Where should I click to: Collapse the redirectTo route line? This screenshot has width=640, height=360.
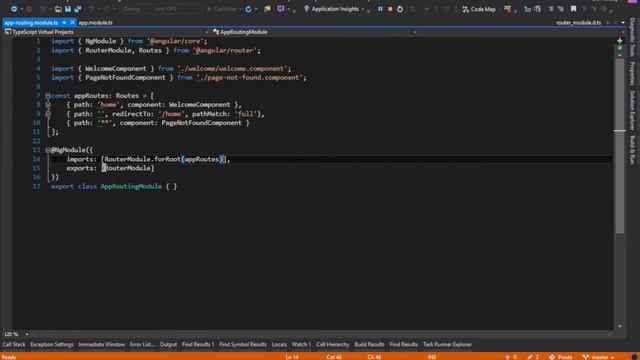[48, 114]
